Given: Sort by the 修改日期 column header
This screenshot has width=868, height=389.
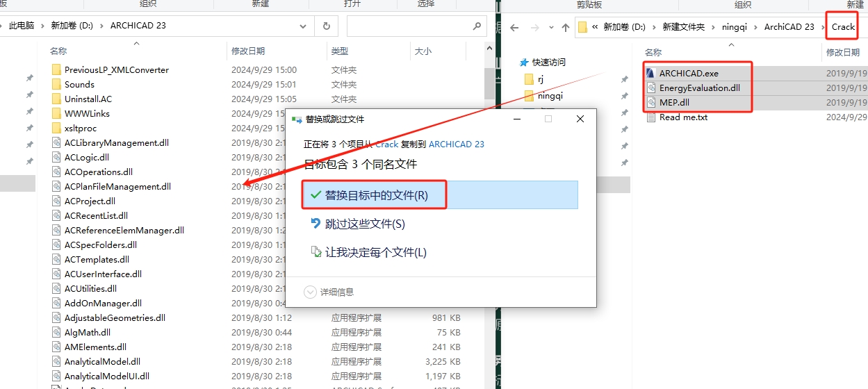Looking at the screenshot, I should [x=249, y=51].
